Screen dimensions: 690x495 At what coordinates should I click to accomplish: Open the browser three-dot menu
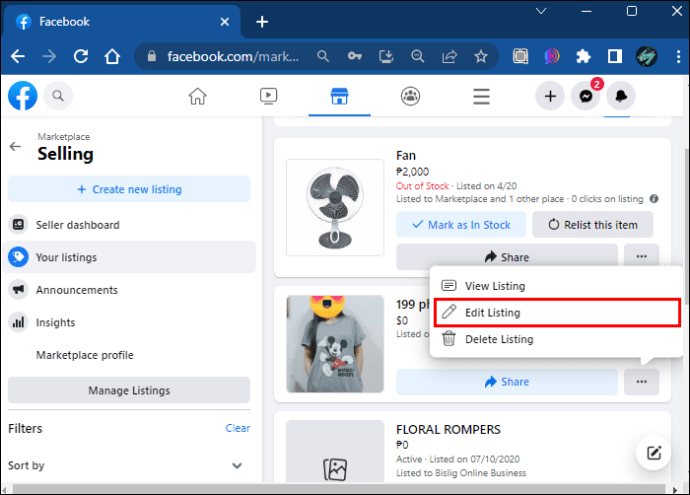(x=678, y=56)
